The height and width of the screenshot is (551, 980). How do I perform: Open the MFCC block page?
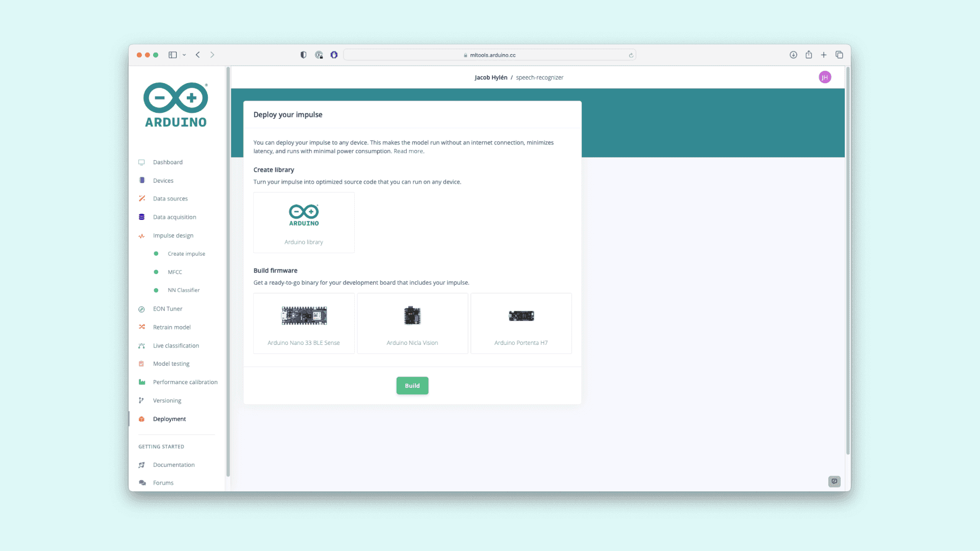point(175,272)
